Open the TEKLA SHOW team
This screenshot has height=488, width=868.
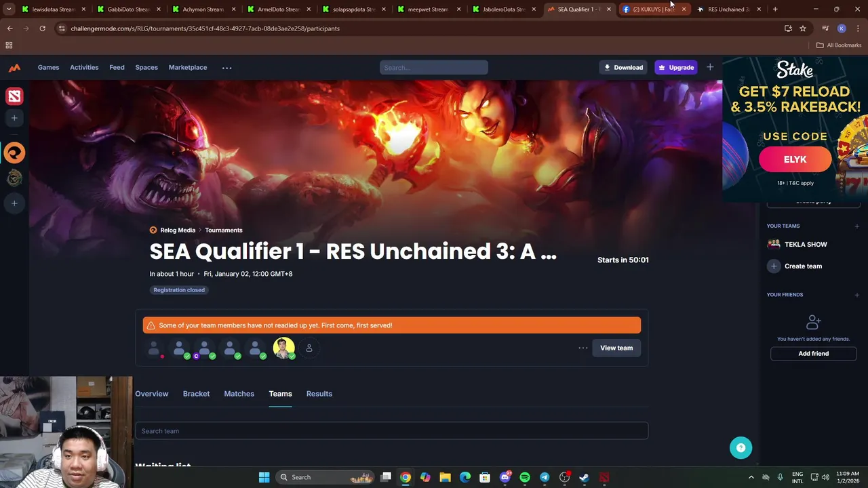806,245
